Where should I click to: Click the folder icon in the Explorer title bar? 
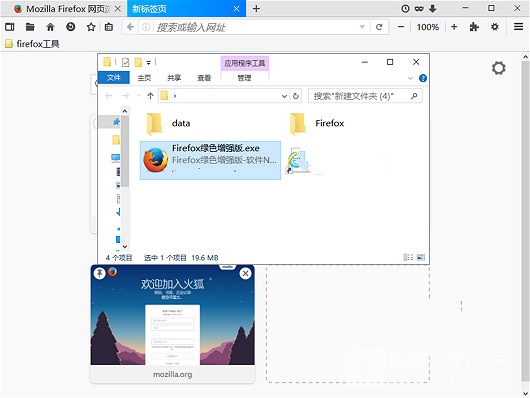tap(107, 62)
